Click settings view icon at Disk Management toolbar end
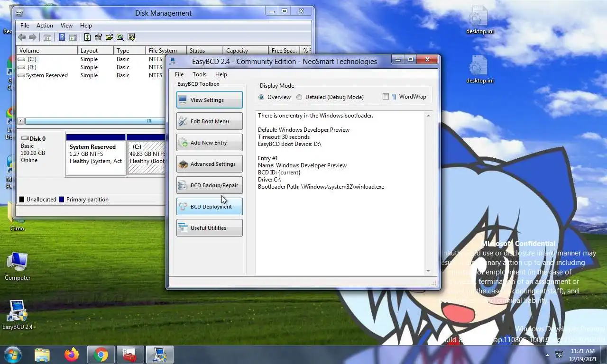Image resolution: width=607 pixels, height=364 pixels. pos(131,37)
